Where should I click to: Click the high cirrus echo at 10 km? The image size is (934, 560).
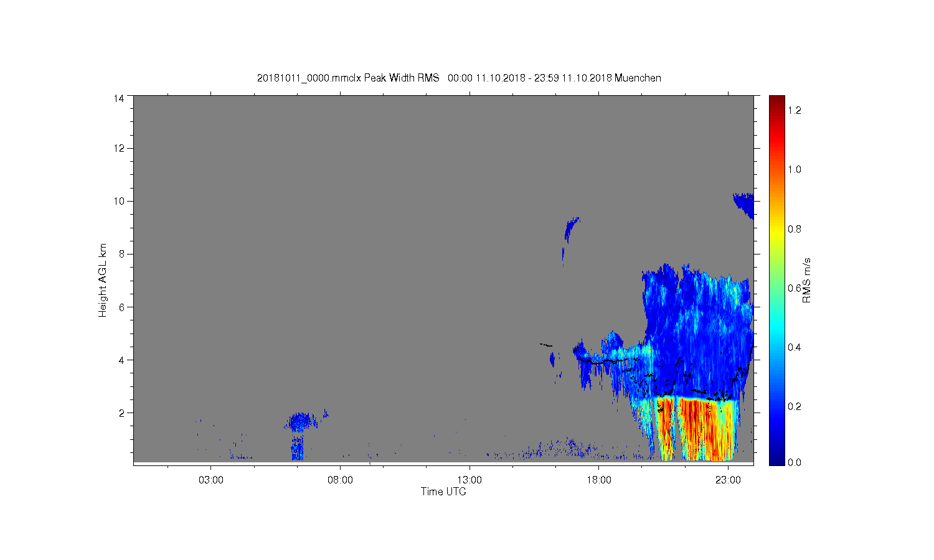click(x=744, y=205)
